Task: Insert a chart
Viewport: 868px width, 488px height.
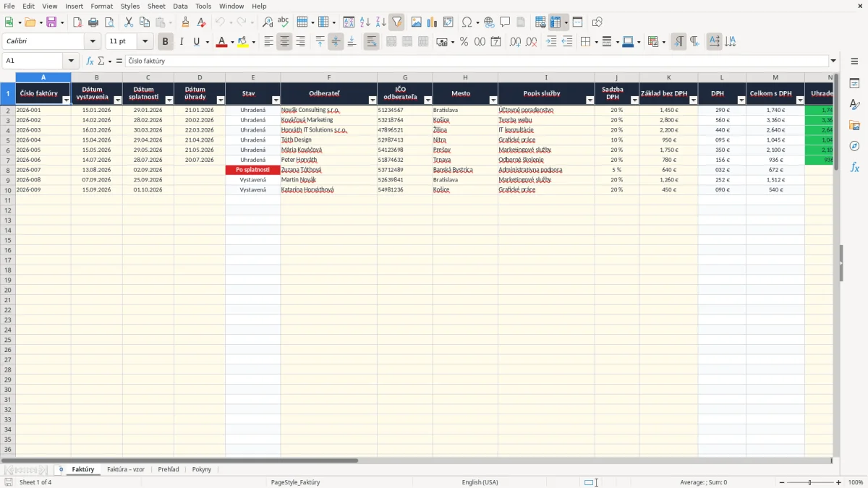Action: (432, 22)
